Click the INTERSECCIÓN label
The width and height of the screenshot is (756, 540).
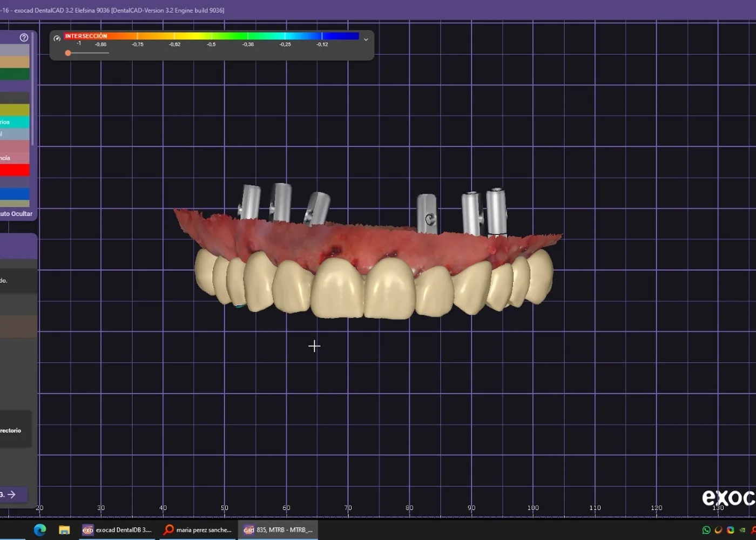pos(86,36)
